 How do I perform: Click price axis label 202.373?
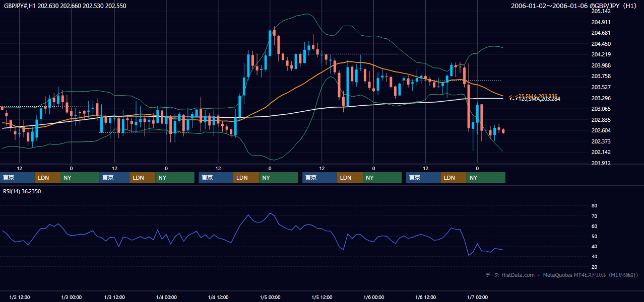pyautogui.click(x=601, y=141)
